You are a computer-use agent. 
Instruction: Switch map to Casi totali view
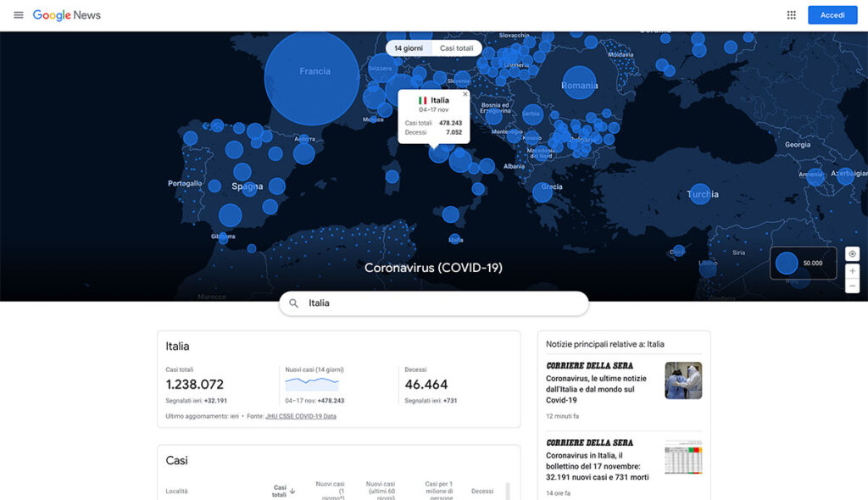click(x=457, y=48)
